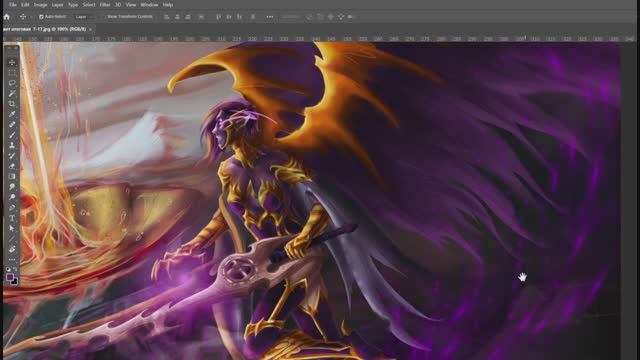The width and height of the screenshot is (640, 360).
Task: Align vertical centers in options bar
Action: click(229, 17)
